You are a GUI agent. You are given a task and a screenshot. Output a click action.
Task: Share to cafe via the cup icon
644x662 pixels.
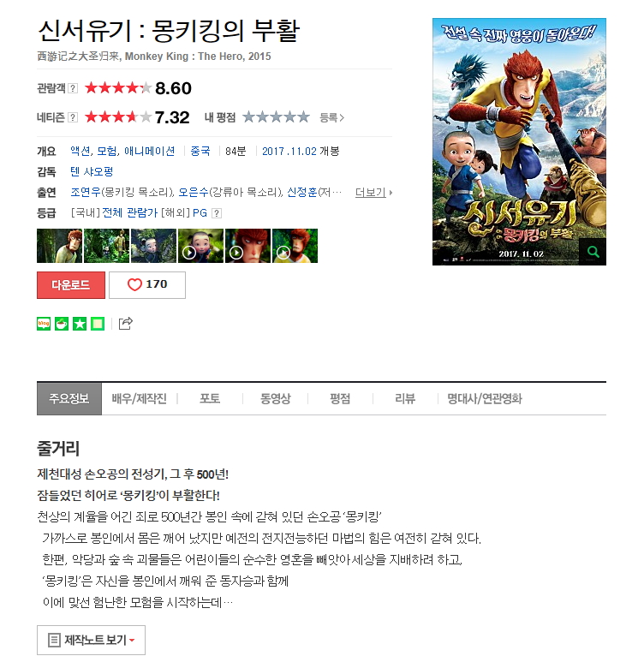click(62, 324)
